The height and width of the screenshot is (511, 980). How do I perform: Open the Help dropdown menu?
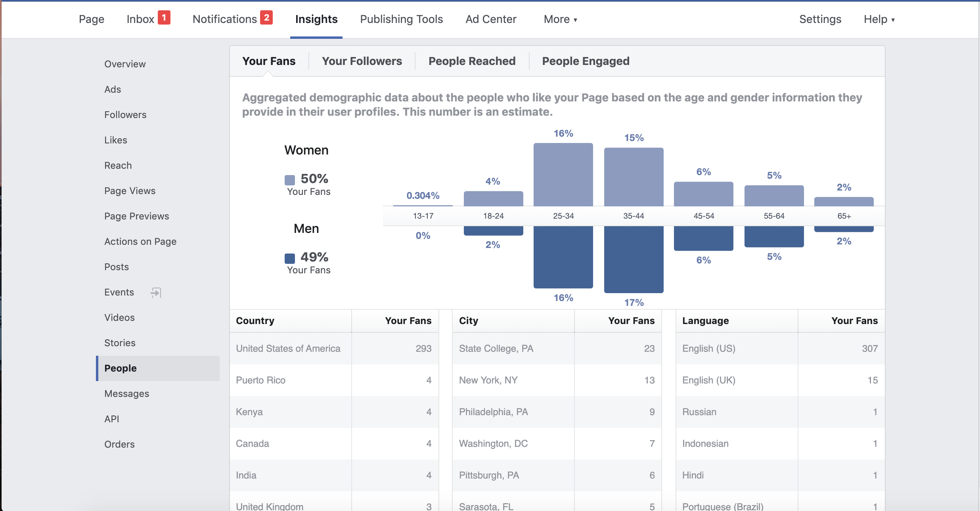[x=879, y=19]
